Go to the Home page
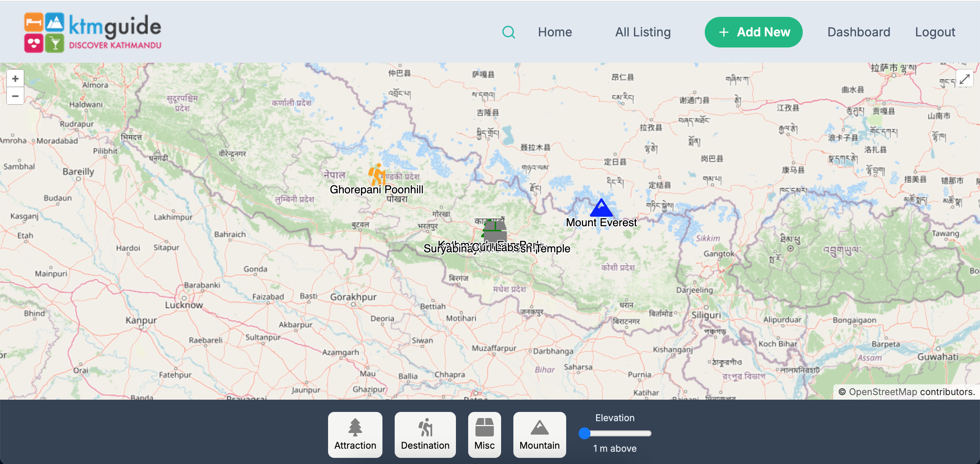Image resolution: width=980 pixels, height=464 pixels. coord(555,32)
